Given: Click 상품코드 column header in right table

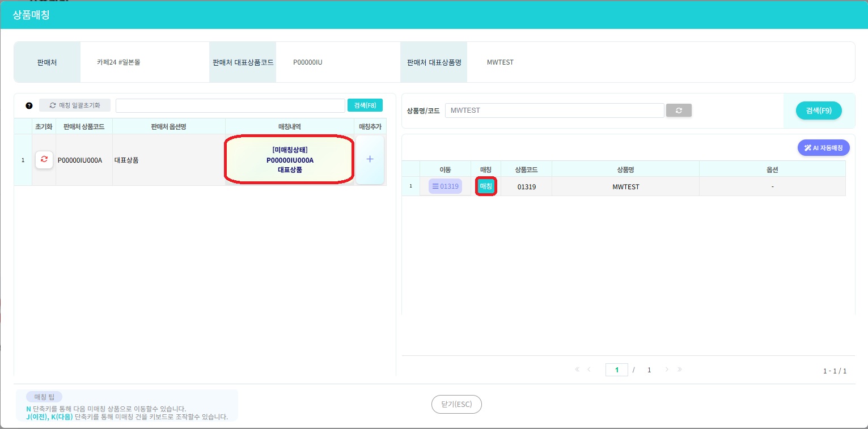Looking at the screenshot, I should (526, 169).
